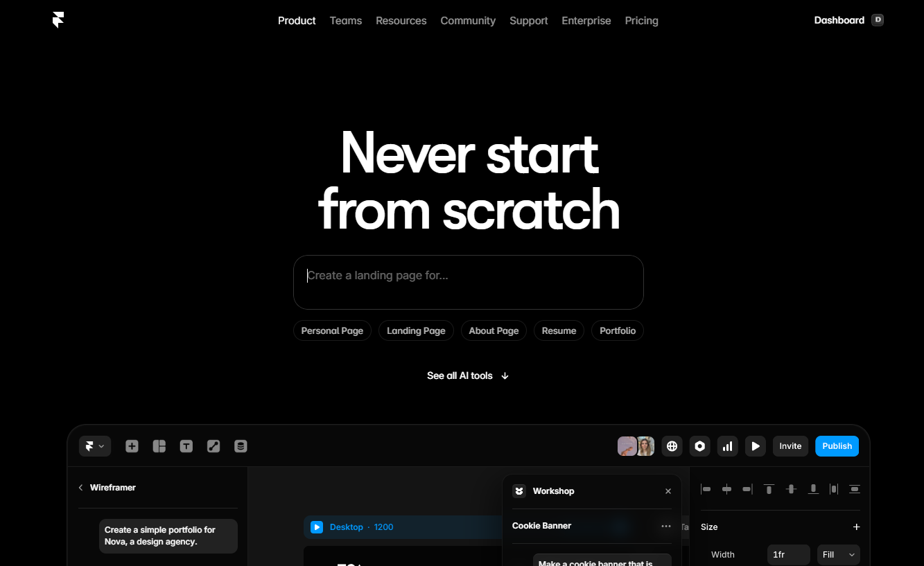Click the Preview play button
The image size is (924, 566).
tap(756, 446)
